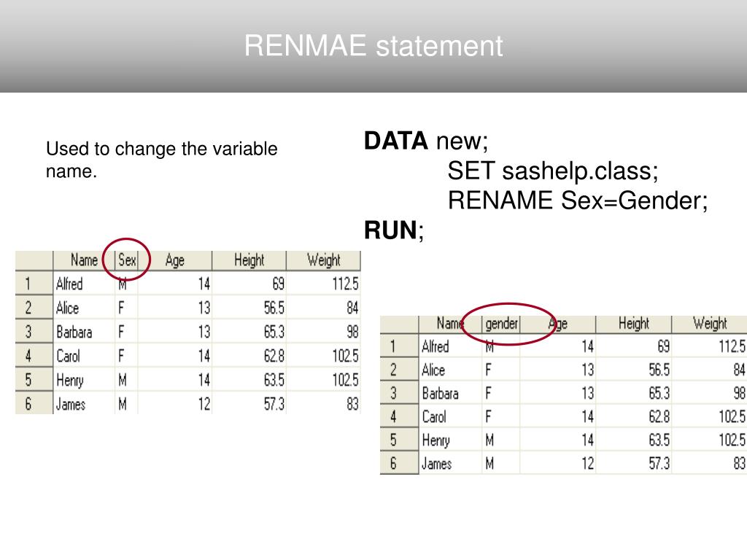Viewport: 747px width, 560px height.
Task: Click James's age 12 in Sex table
Action: pyautogui.click(x=204, y=404)
